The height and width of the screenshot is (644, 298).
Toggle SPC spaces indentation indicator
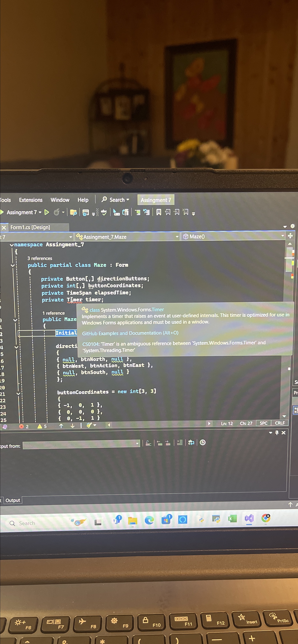click(x=263, y=423)
